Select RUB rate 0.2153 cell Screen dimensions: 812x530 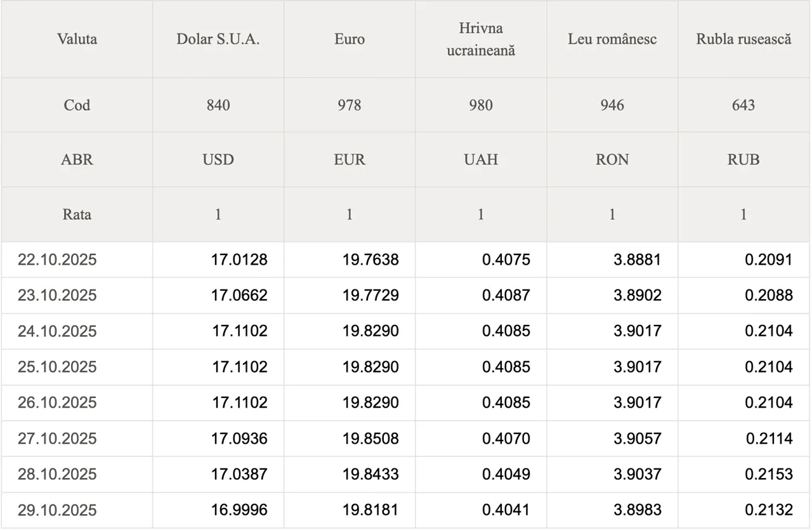[x=769, y=474]
